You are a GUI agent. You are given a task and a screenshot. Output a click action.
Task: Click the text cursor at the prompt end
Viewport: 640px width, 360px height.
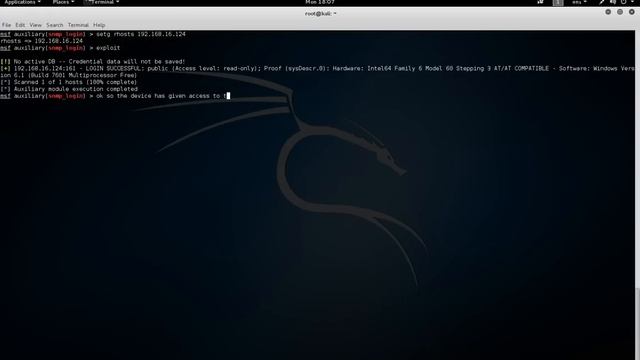(228, 96)
